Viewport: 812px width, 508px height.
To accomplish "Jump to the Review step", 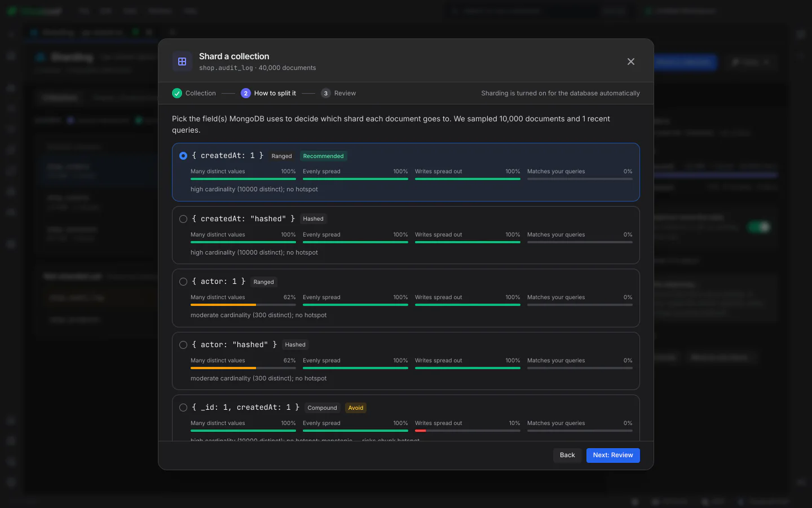I will pyautogui.click(x=338, y=93).
